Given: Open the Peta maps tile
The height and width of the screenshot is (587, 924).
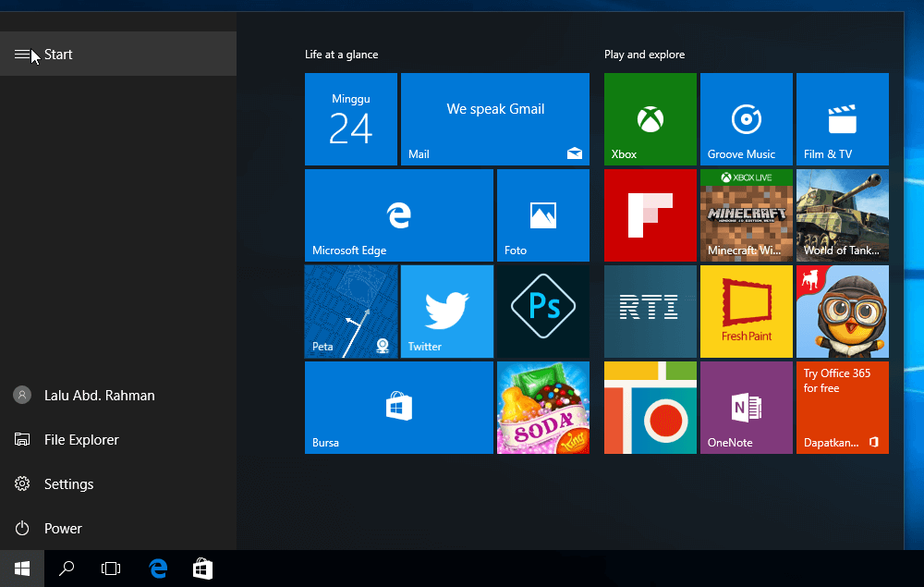Looking at the screenshot, I should click(x=350, y=312).
